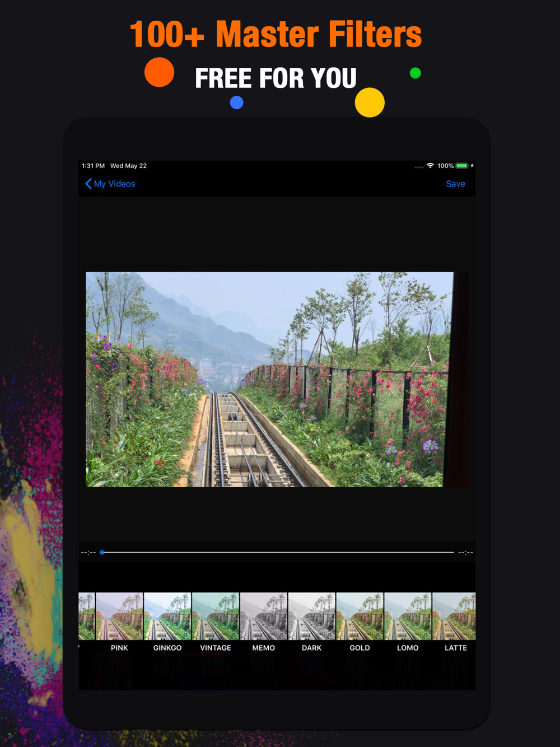Click the blue playback scrubber handle
Image resolution: width=560 pixels, height=747 pixels.
click(x=102, y=552)
